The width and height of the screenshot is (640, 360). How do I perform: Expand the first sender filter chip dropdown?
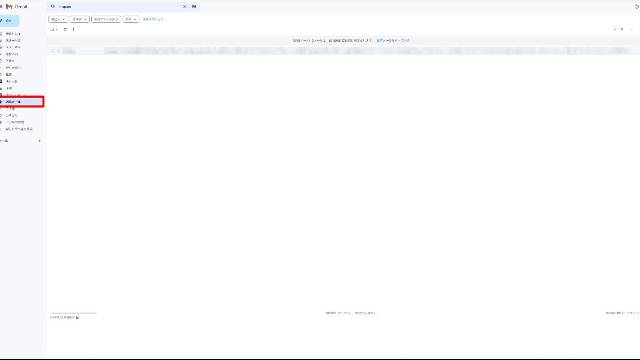click(58, 19)
